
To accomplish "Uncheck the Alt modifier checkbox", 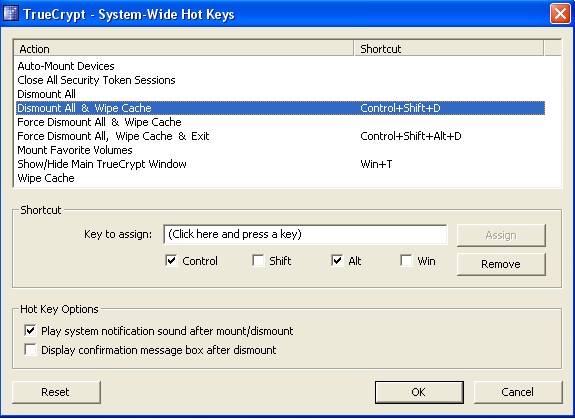I will [x=337, y=261].
